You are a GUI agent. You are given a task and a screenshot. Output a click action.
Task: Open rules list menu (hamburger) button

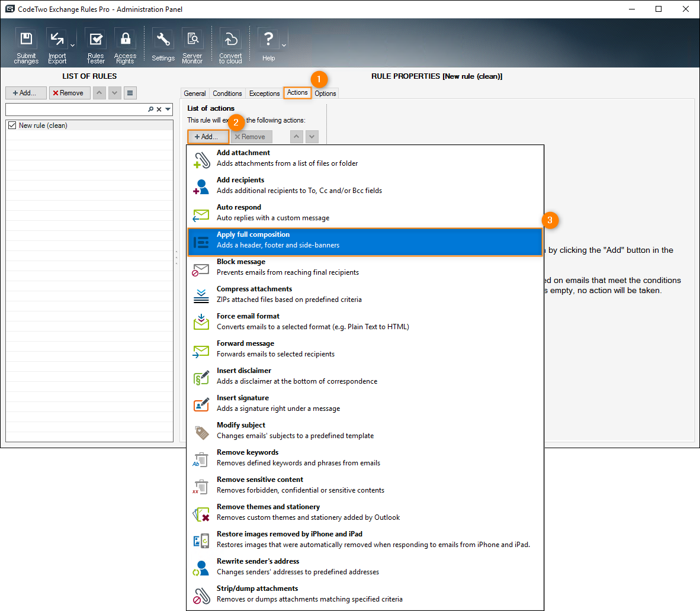130,93
